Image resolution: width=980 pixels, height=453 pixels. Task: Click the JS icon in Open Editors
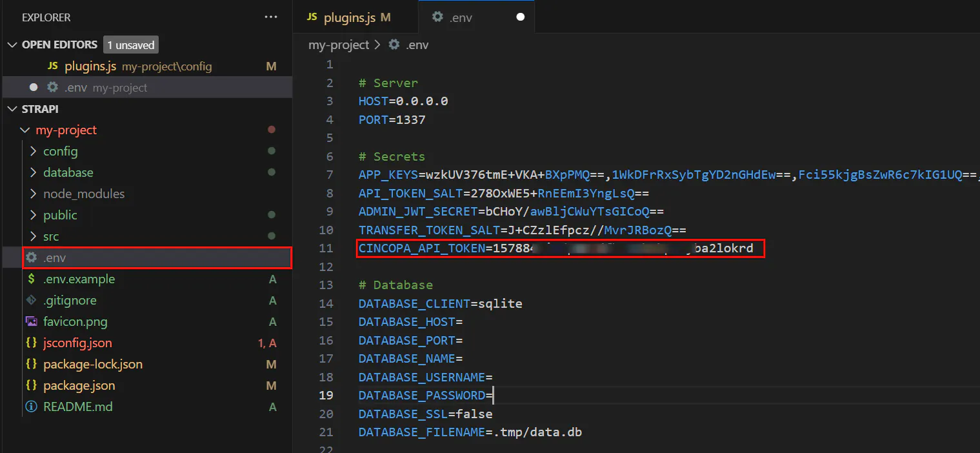point(53,66)
